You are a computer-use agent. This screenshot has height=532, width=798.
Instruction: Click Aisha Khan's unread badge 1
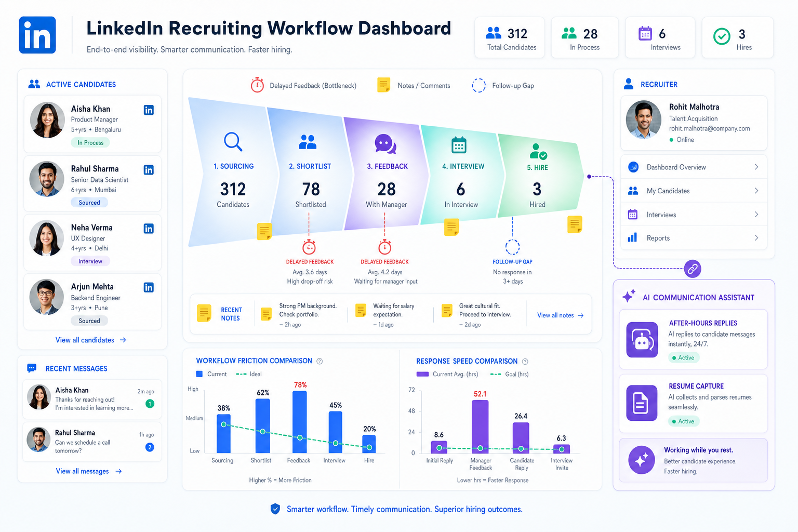pyautogui.click(x=150, y=404)
